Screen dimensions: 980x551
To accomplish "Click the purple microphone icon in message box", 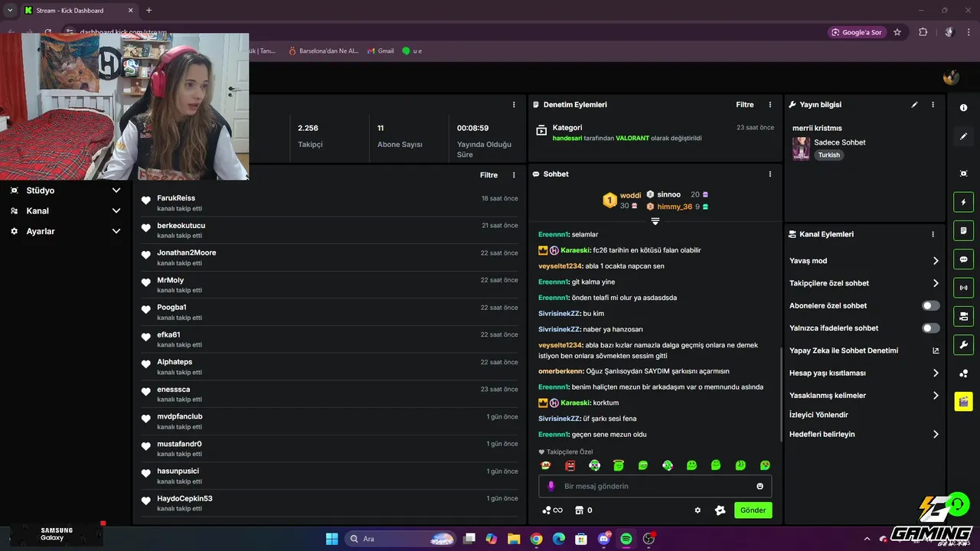I will tap(550, 486).
